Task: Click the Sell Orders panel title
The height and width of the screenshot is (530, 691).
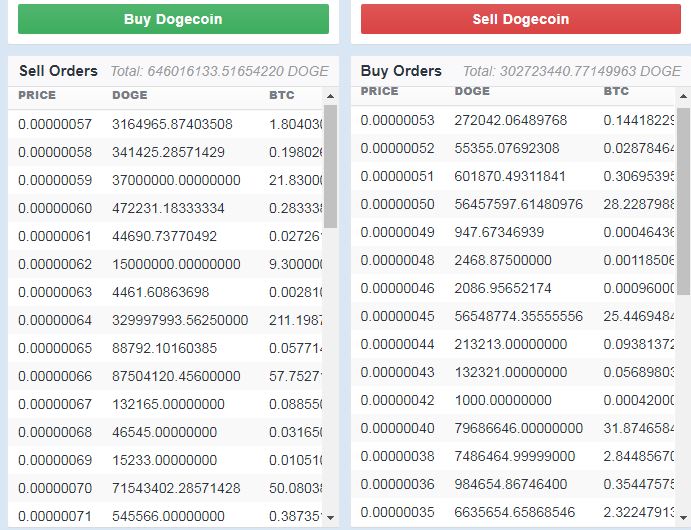Action: (x=58, y=71)
